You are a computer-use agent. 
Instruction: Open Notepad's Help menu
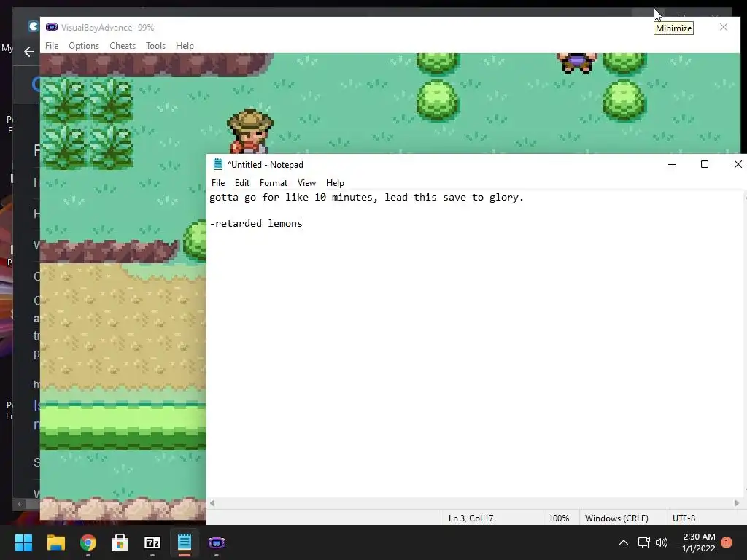(335, 183)
